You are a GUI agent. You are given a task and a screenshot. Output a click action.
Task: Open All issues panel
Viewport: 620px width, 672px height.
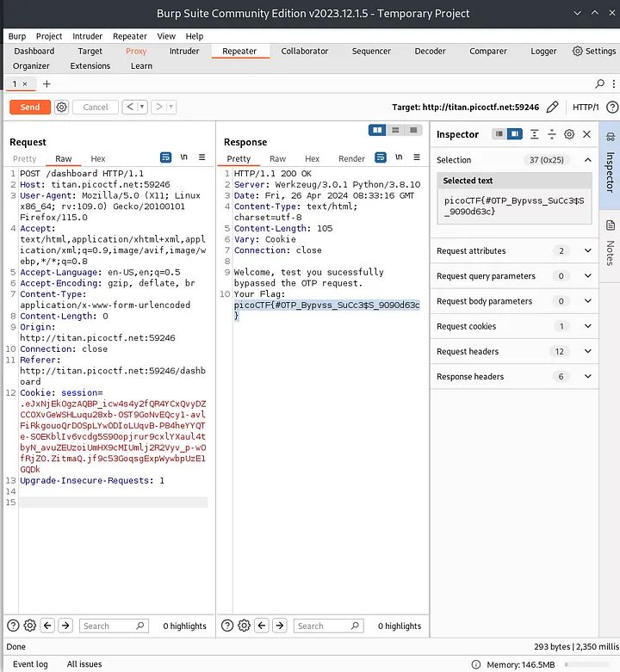click(84, 664)
